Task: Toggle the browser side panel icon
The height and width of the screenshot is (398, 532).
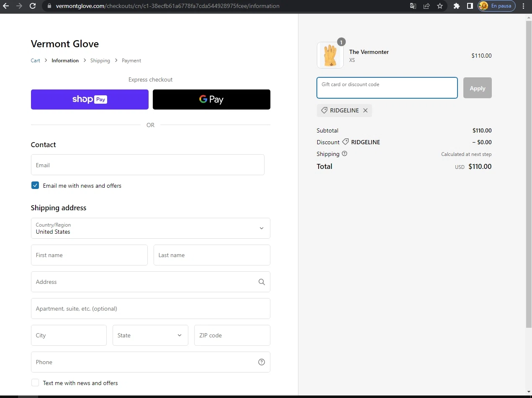Action: (470, 6)
